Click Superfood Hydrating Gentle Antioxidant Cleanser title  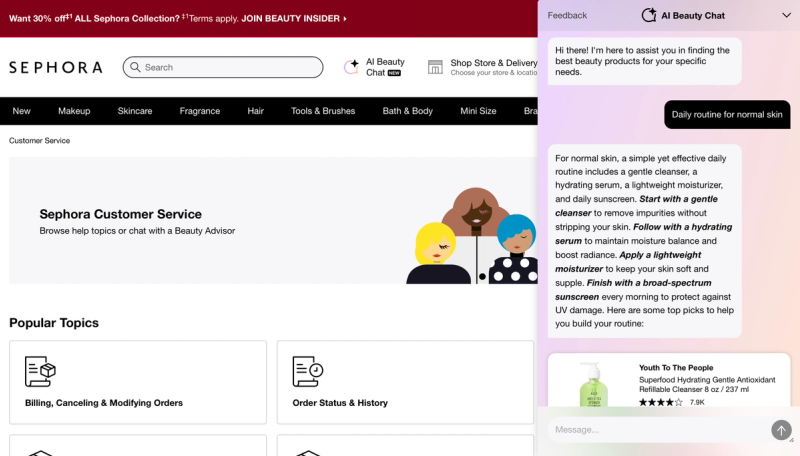coord(707,385)
